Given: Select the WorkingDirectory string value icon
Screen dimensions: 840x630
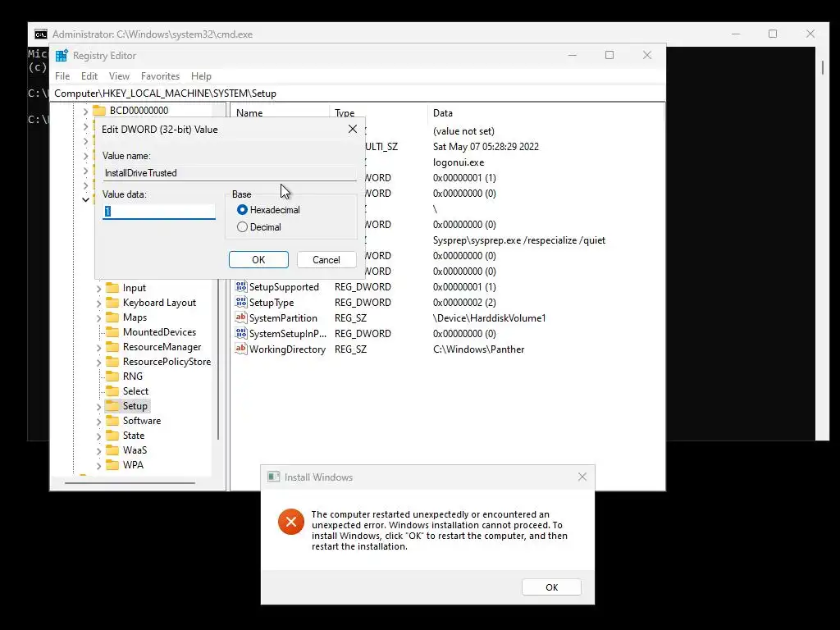Looking at the screenshot, I should (x=241, y=349).
